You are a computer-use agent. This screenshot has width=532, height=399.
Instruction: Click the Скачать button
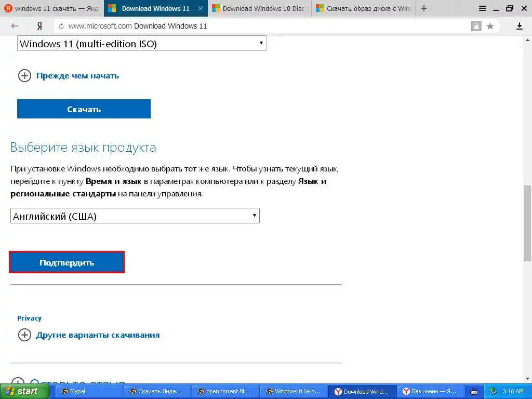coord(84,109)
